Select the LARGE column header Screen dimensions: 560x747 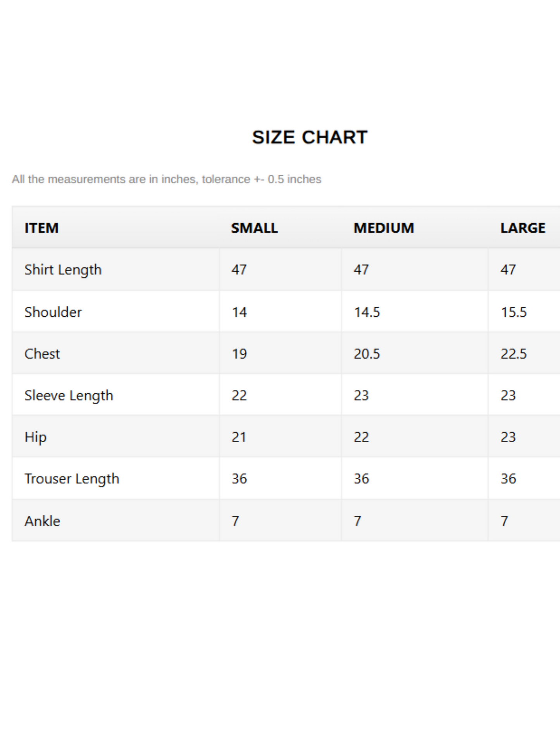522,228
